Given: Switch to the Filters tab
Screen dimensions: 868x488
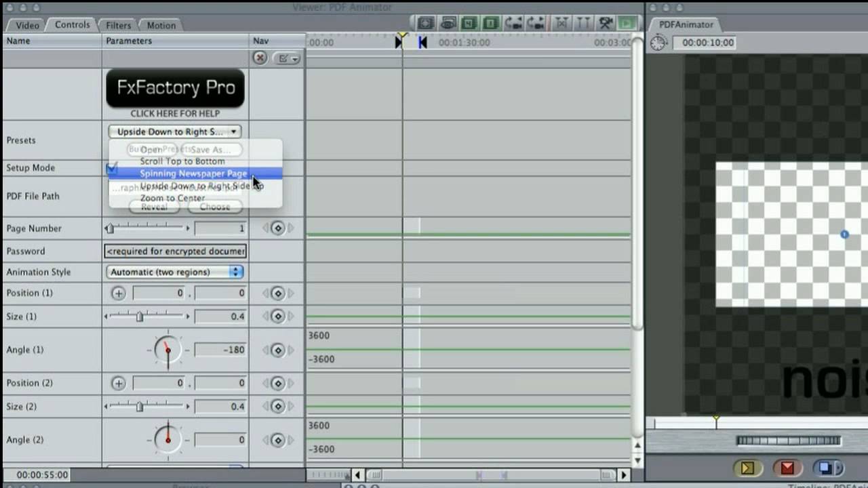Looking at the screenshot, I should pyautogui.click(x=119, y=25).
